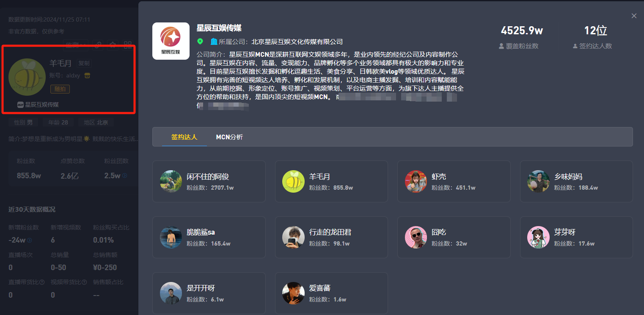Select the 乡味妈妈 creator card
Image resolution: width=644 pixels, height=315 pixels.
(x=576, y=181)
